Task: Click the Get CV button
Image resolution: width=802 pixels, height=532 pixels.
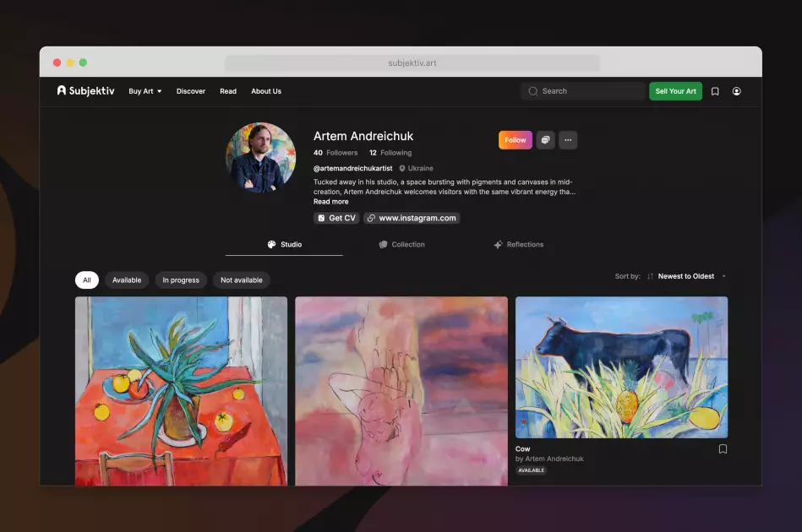Action: (336, 218)
